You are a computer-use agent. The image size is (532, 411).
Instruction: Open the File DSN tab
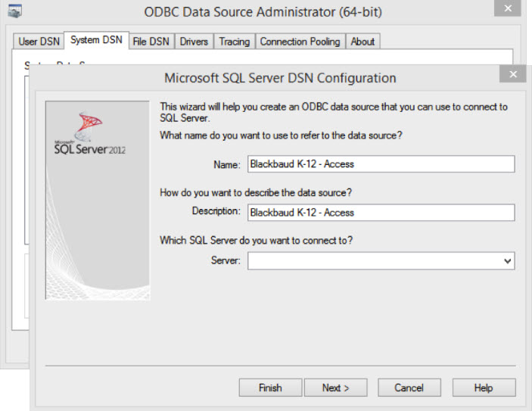(x=151, y=42)
